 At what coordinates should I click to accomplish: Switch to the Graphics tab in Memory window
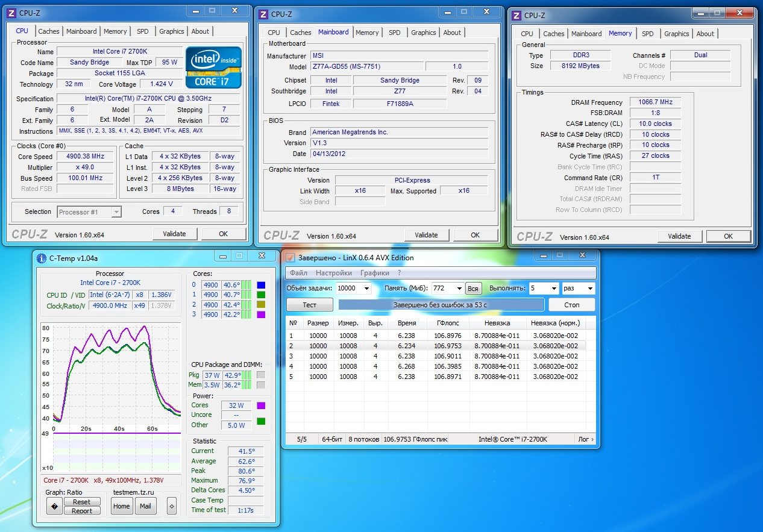coord(676,34)
